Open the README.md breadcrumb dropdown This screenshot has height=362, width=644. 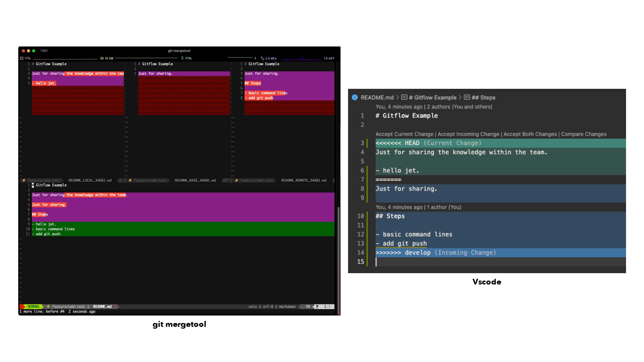tap(377, 98)
